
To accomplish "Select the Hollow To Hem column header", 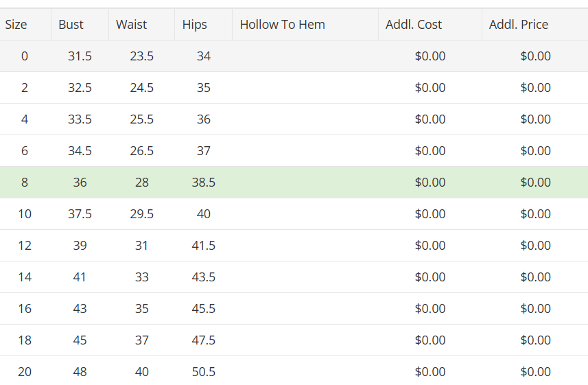I will [x=305, y=25].
